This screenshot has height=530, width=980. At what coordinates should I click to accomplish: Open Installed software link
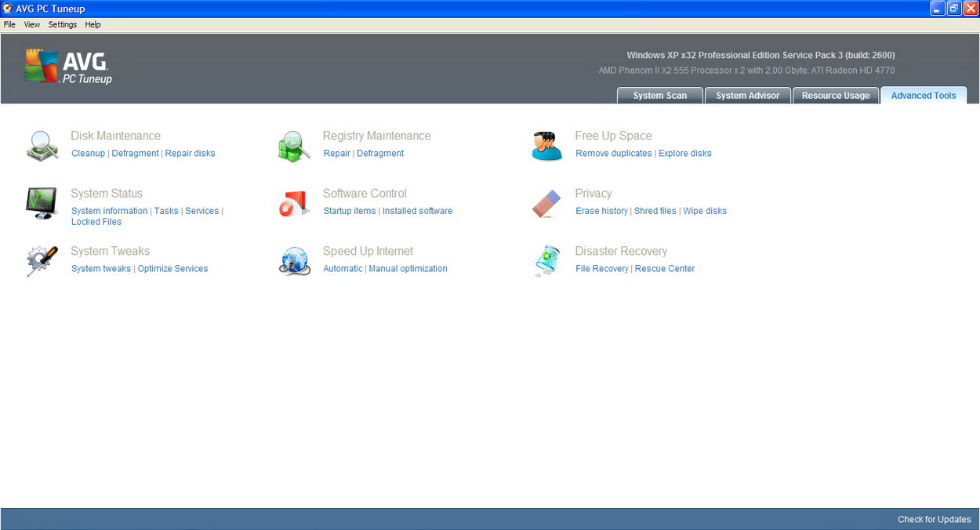(418, 211)
